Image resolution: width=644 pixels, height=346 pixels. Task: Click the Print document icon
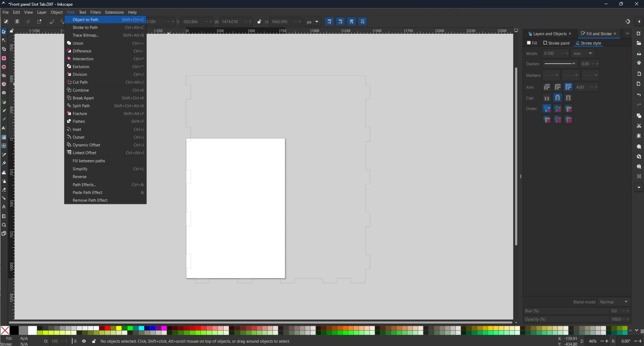pos(639,63)
